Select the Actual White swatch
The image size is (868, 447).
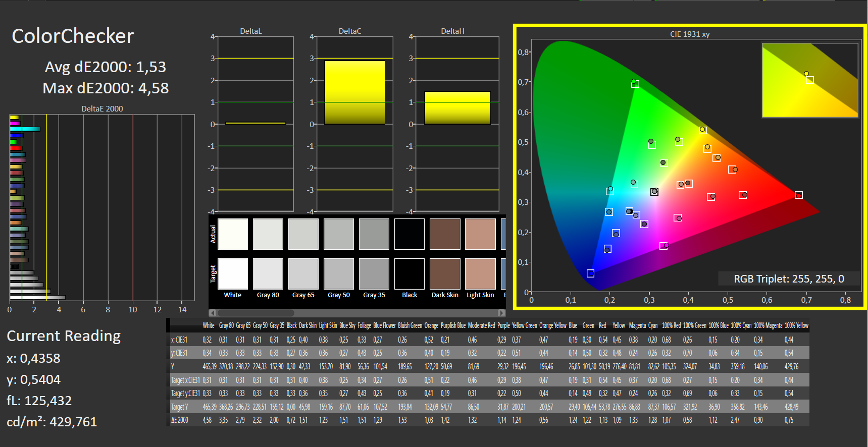233,234
